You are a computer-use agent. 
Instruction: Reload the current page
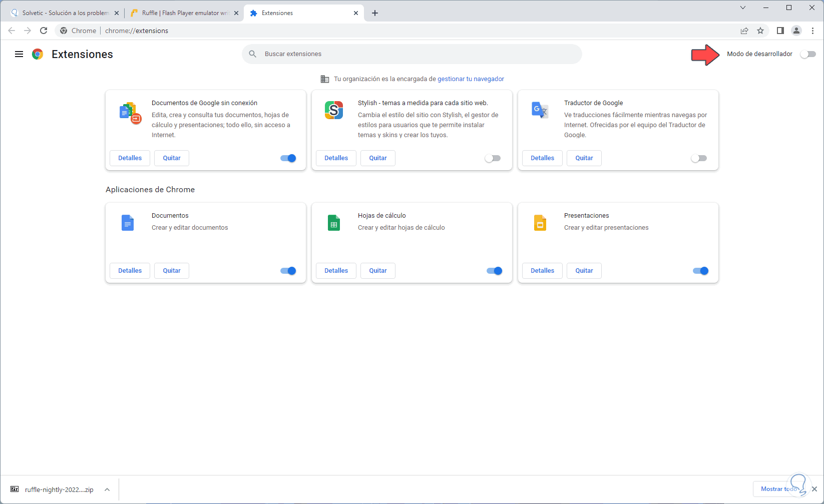pos(44,31)
